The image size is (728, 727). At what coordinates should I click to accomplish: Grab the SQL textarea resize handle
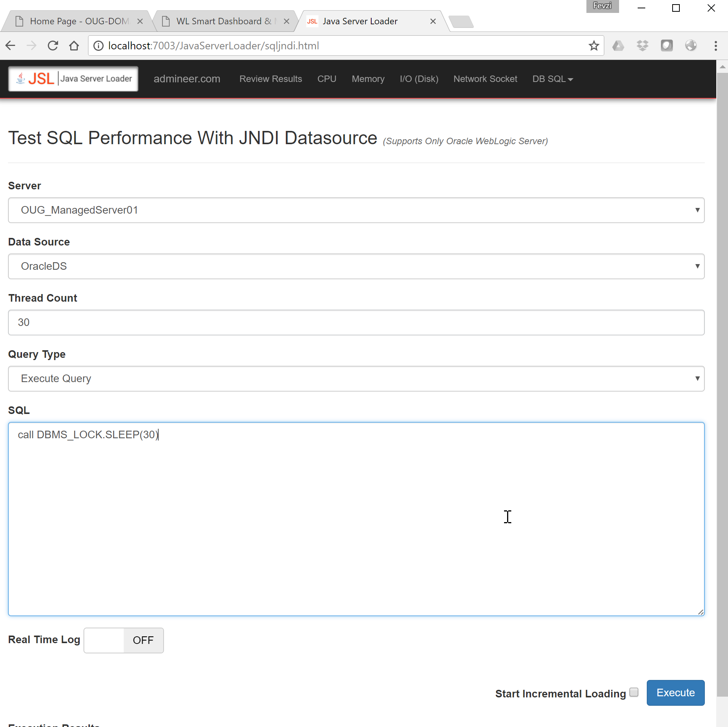click(701, 612)
